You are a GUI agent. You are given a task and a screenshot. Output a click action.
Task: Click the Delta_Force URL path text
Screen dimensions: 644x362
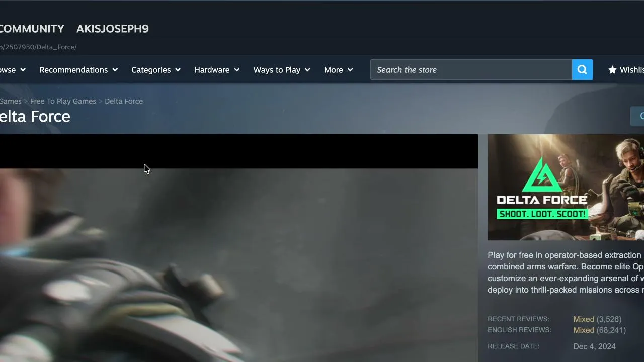(38, 47)
